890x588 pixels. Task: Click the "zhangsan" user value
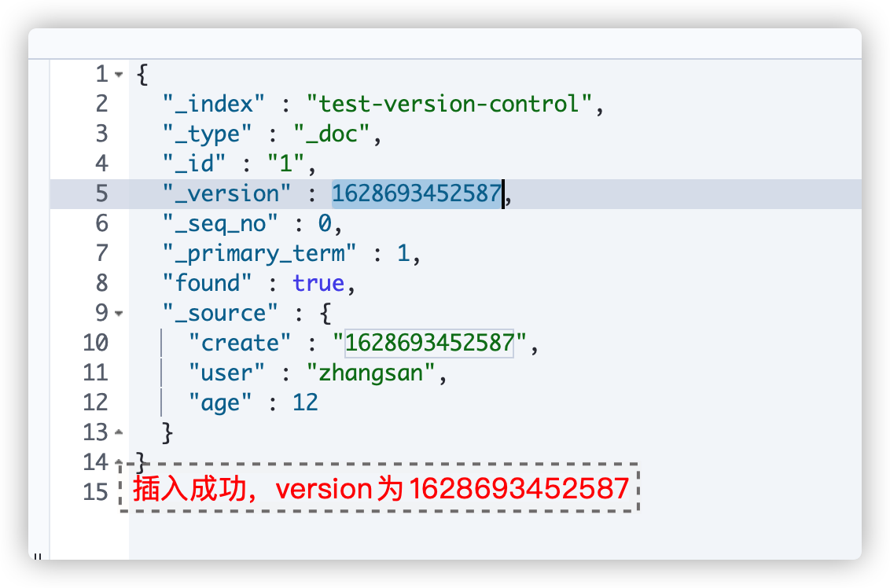(370, 373)
